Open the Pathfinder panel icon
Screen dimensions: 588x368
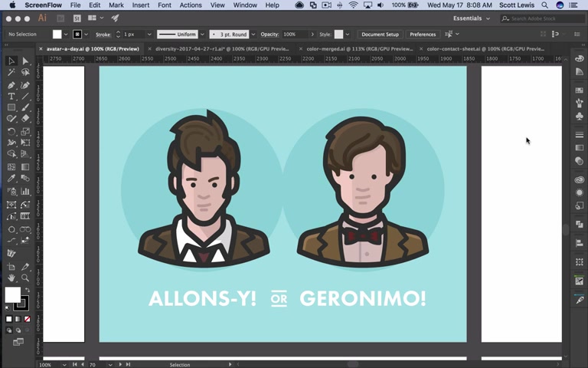click(580, 224)
